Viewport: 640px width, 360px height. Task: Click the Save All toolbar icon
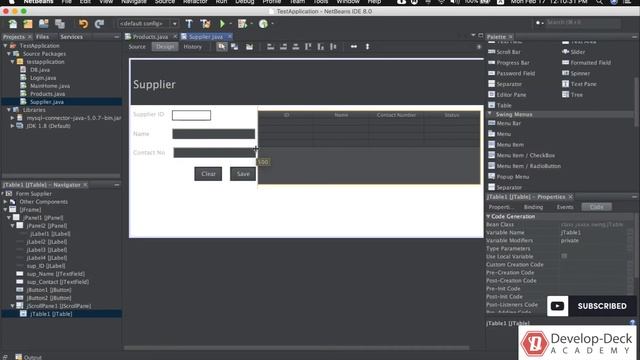pyautogui.click(x=60, y=24)
